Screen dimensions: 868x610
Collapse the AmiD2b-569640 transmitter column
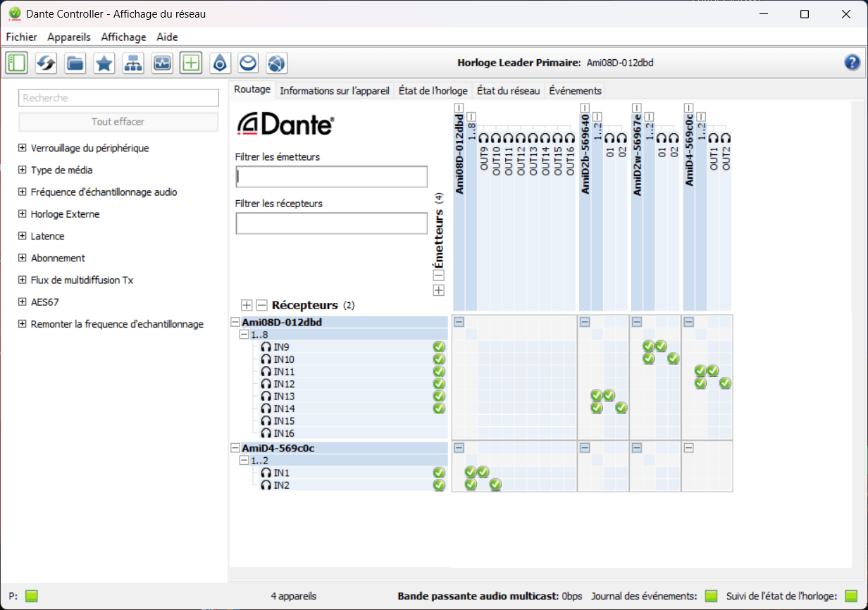584,108
